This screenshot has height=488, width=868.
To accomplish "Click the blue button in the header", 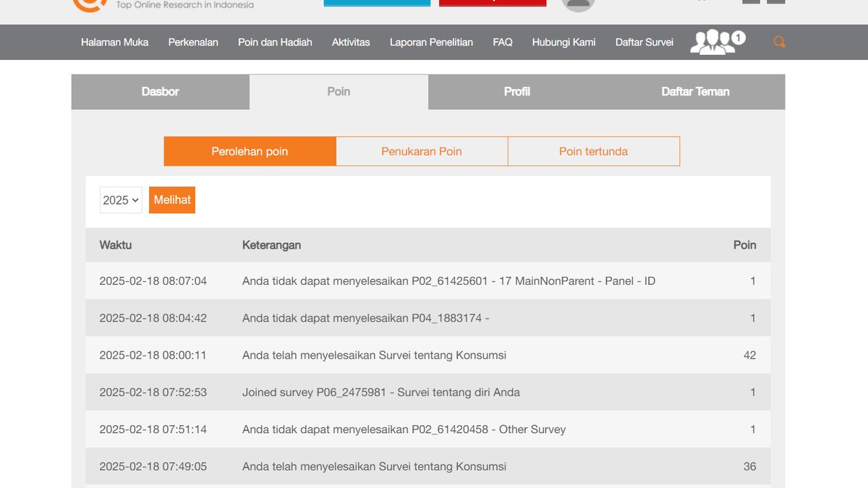I will (377, 2).
